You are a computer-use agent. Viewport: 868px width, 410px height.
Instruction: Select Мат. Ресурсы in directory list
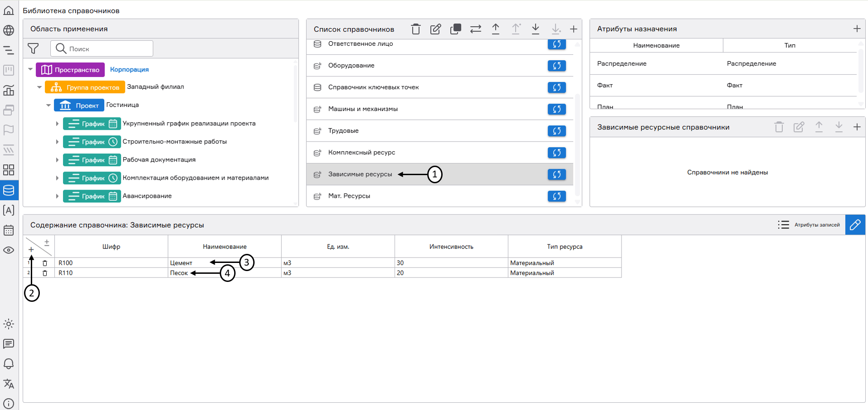[349, 196]
